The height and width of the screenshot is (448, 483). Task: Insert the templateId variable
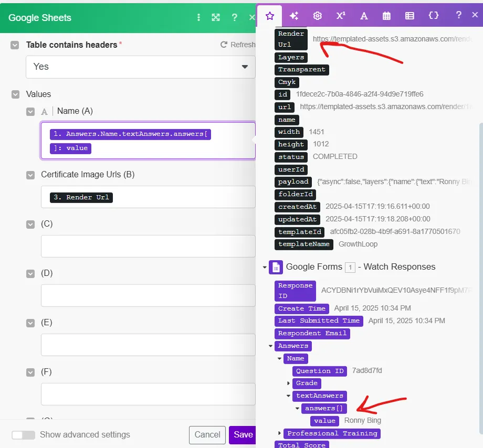(x=299, y=232)
